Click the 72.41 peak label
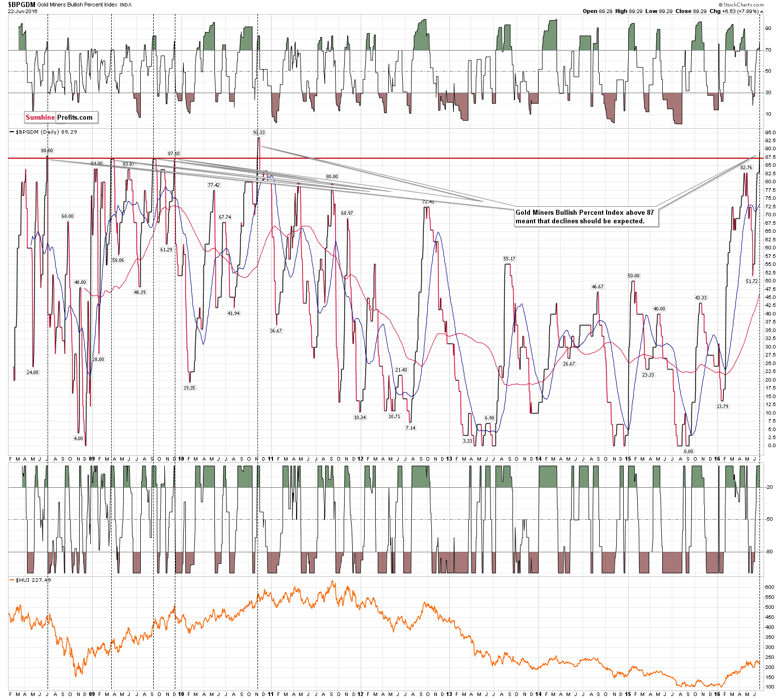 tap(428, 202)
